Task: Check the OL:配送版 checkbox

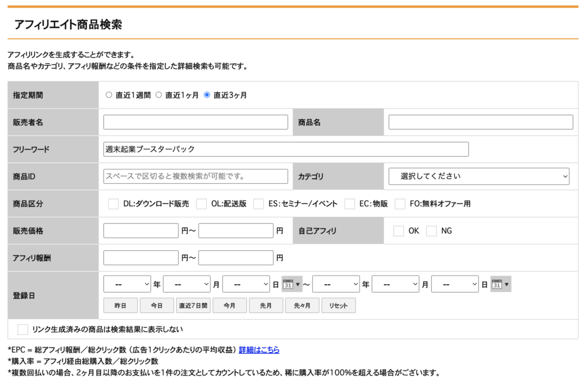Action: pos(202,204)
